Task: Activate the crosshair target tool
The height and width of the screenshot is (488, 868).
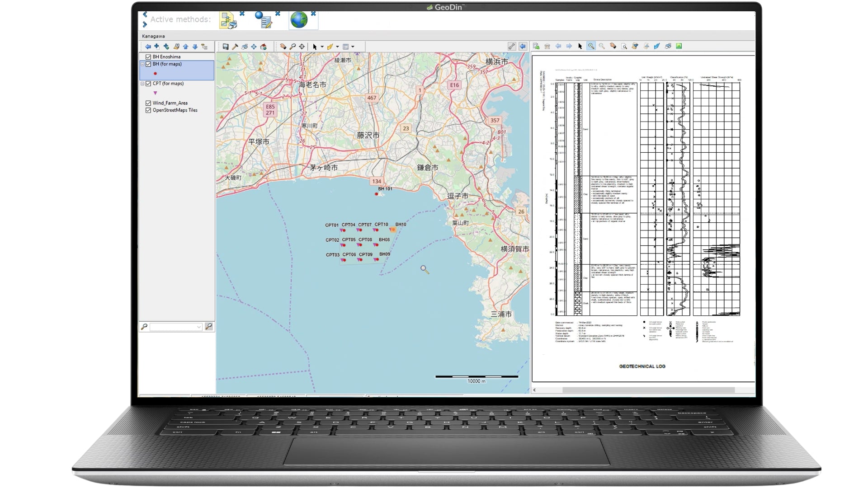Action: [x=302, y=47]
